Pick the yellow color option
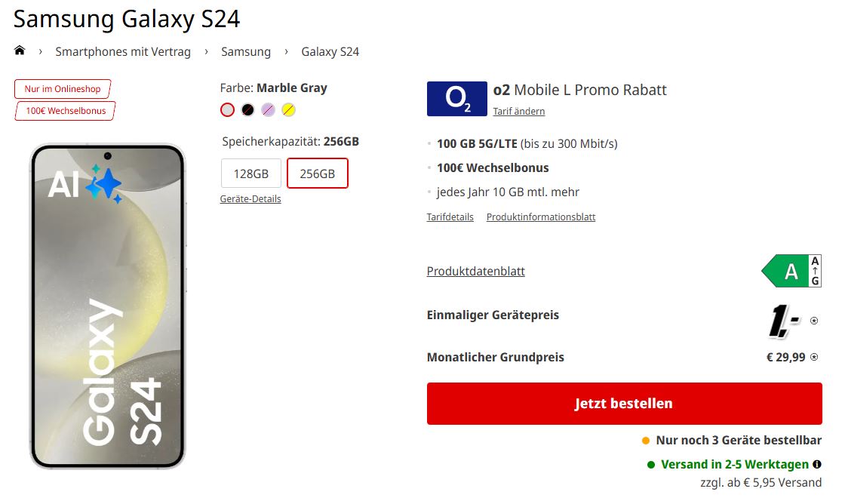The height and width of the screenshot is (504, 842). click(288, 110)
